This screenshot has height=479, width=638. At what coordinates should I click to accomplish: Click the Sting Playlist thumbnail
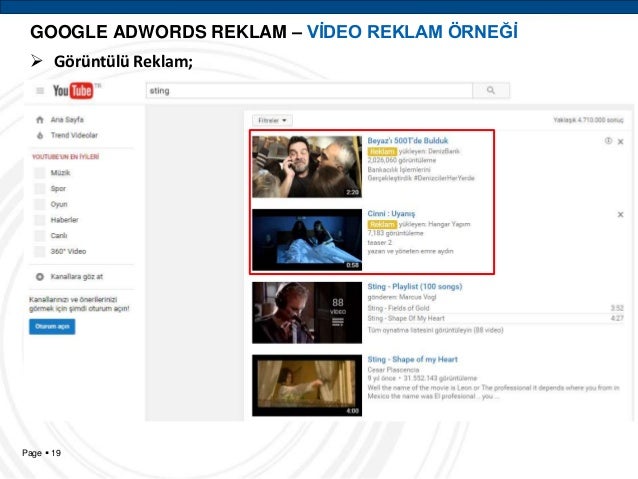click(x=307, y=313)
